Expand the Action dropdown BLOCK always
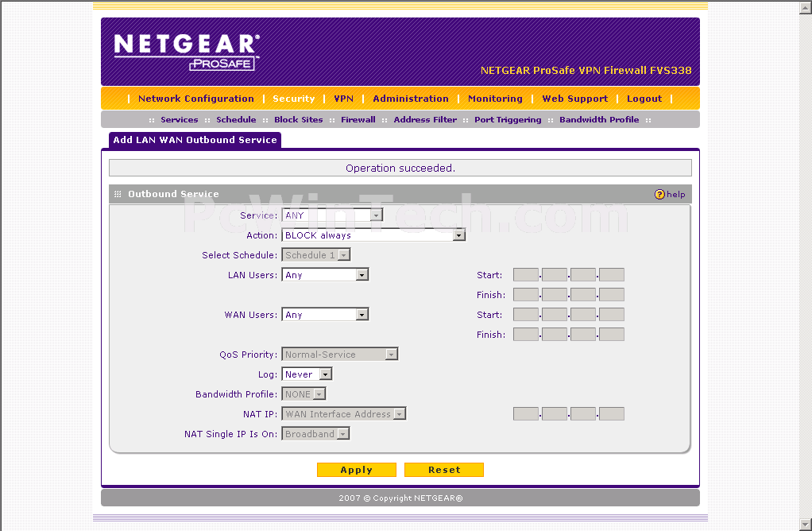The width and height of the screenshot is (812, 531). pos(373,235)
